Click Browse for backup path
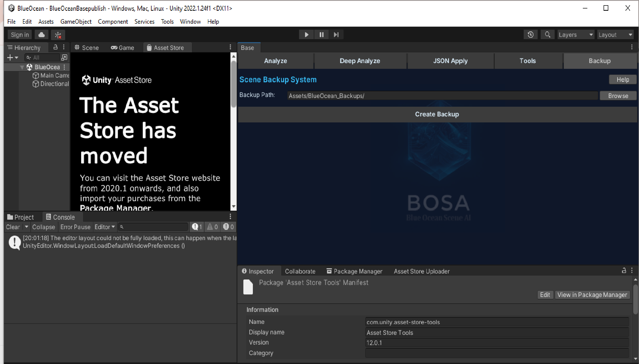This screenshot has height=364, width=639. (618, 96)
